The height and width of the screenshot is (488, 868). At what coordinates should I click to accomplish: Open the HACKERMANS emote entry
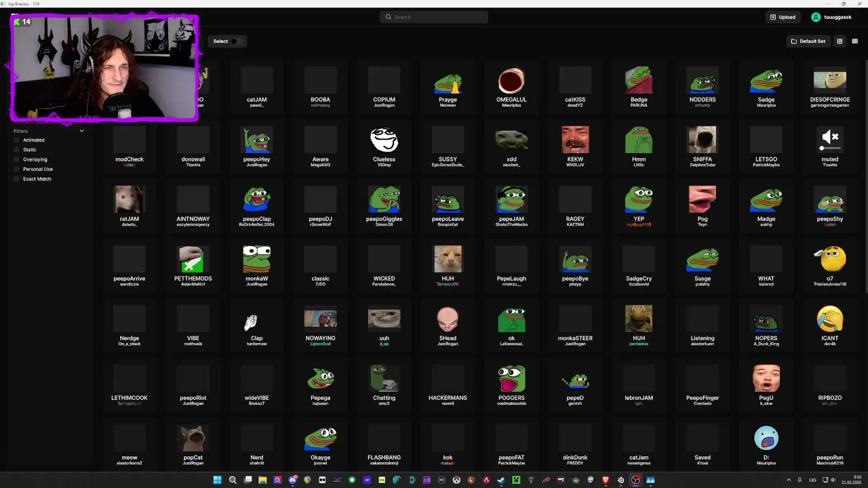click(x=448, y=384)
